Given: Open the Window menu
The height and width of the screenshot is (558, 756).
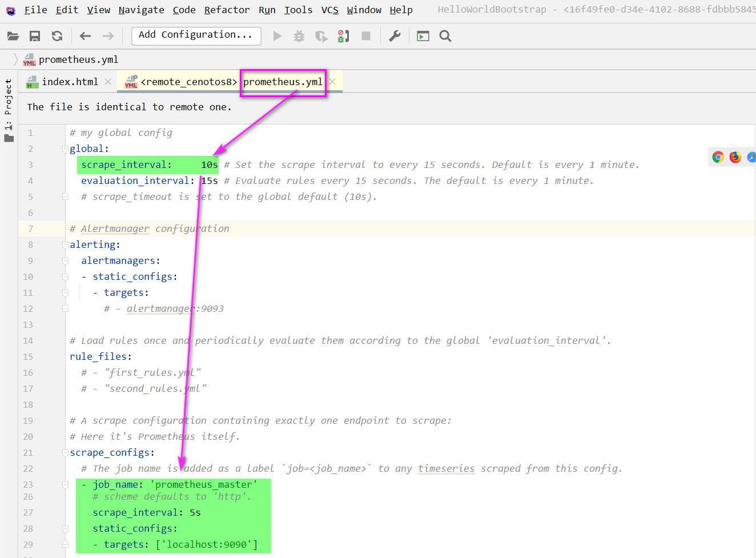Looking at the screenshot, I should pos(364,10).
